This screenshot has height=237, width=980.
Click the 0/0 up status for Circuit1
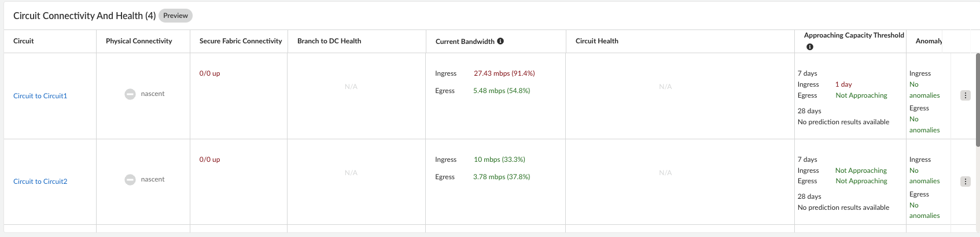pos(209,73)
